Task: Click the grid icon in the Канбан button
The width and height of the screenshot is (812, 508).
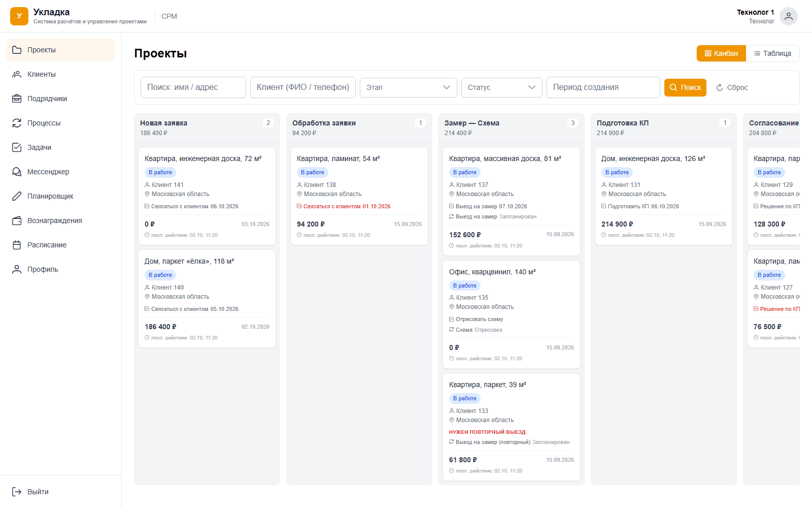Action: (x=708, y=53)
